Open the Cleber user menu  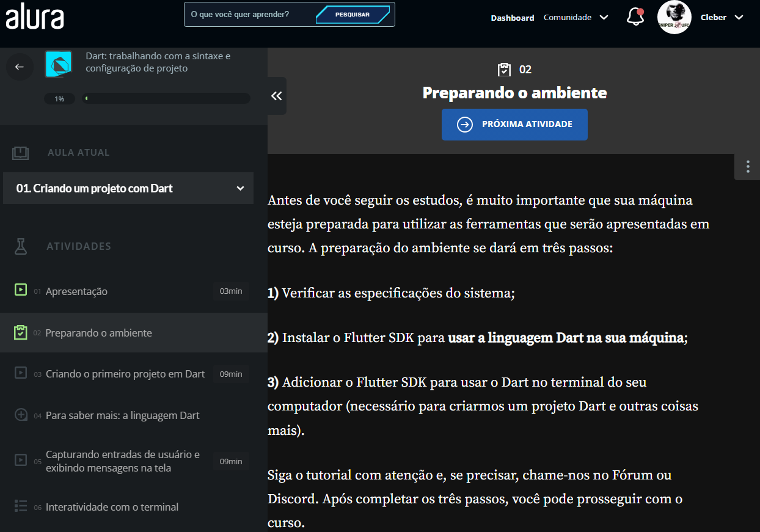(722, 17)
